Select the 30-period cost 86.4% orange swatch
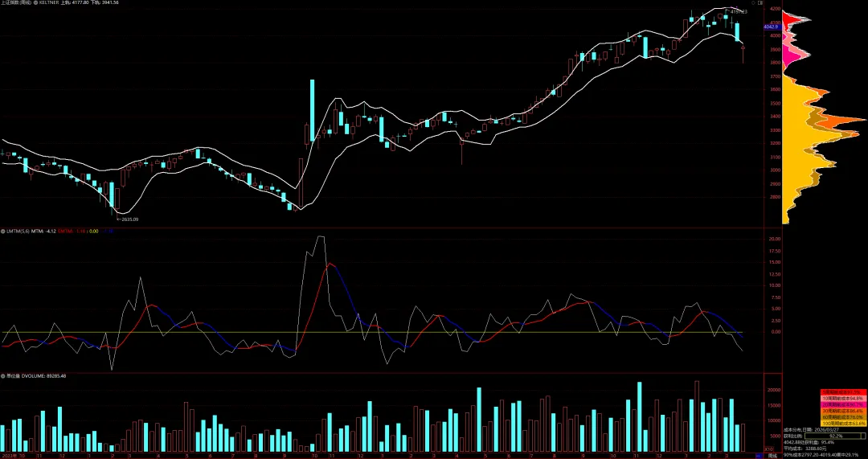Viewport: 868px width, 459px height. [x=844, y=411]
